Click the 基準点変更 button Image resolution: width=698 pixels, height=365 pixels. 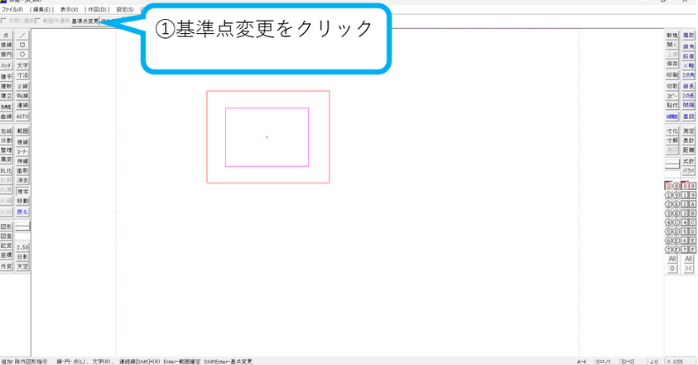point(85,21)
